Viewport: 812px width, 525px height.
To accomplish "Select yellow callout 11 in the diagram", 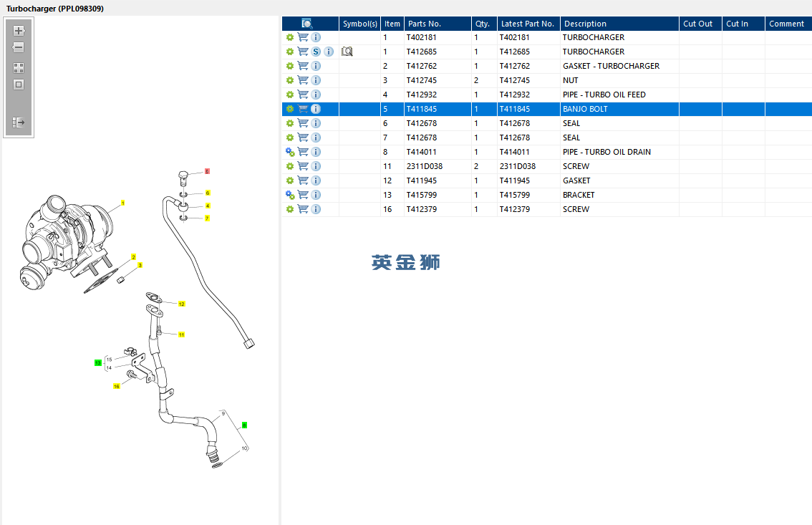I will pyautogui.click(x=181, y=335).
